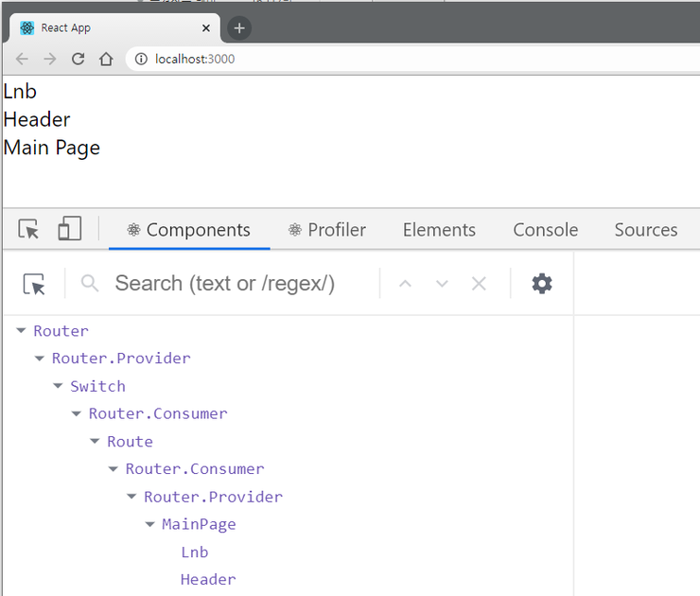This screenshot has height=596, width=700.
Task: Collapse Router.Consumer node under Switch
Action: click(77, 413)
